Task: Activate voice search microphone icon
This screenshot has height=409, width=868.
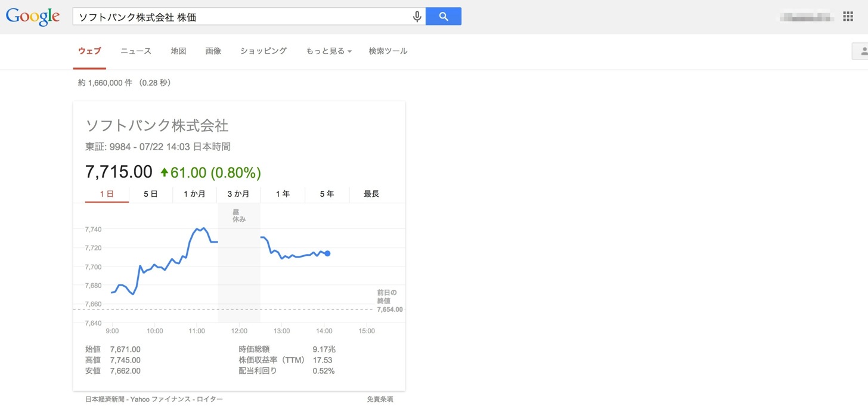Action: tap(417, 17)
